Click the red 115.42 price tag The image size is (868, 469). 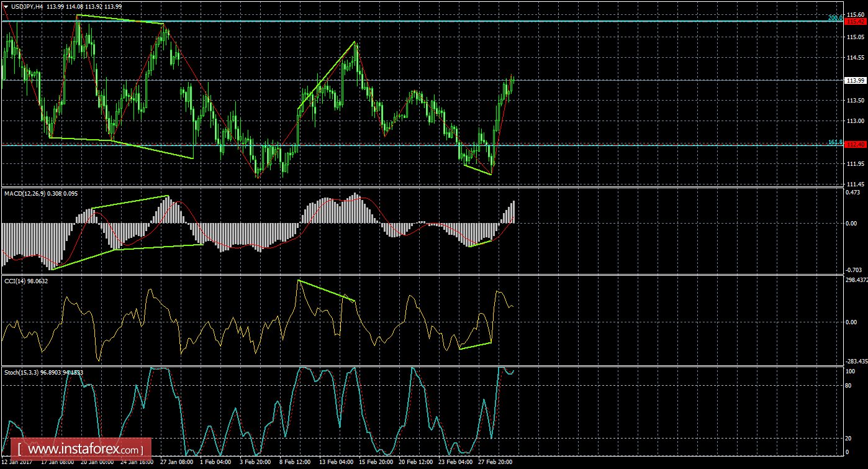click(x=856, y=21)
